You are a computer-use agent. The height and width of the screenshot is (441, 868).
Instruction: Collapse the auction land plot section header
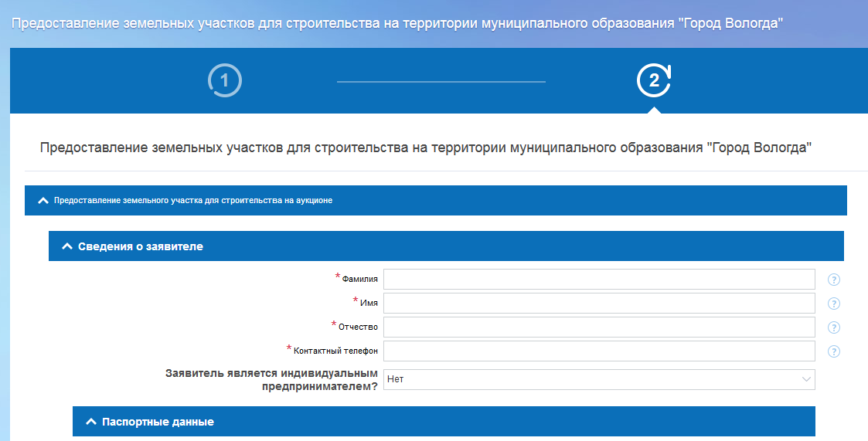pos(43,200)
